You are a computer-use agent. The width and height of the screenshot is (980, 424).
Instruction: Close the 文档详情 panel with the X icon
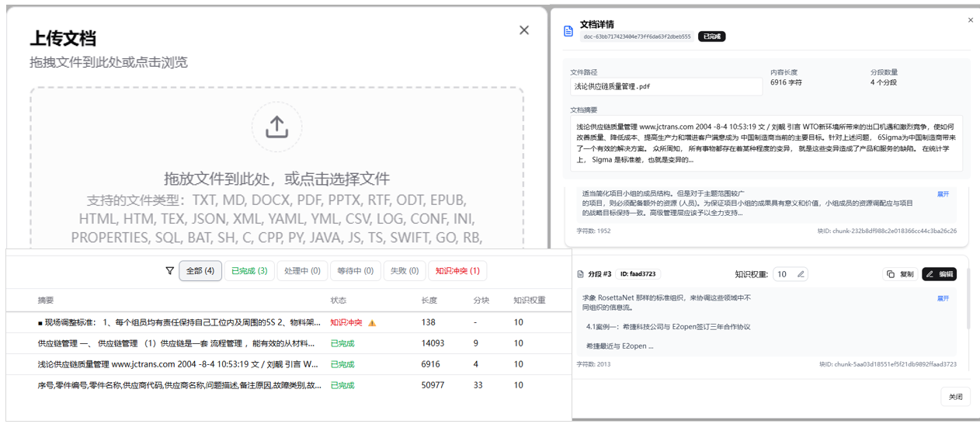(970, 20)
